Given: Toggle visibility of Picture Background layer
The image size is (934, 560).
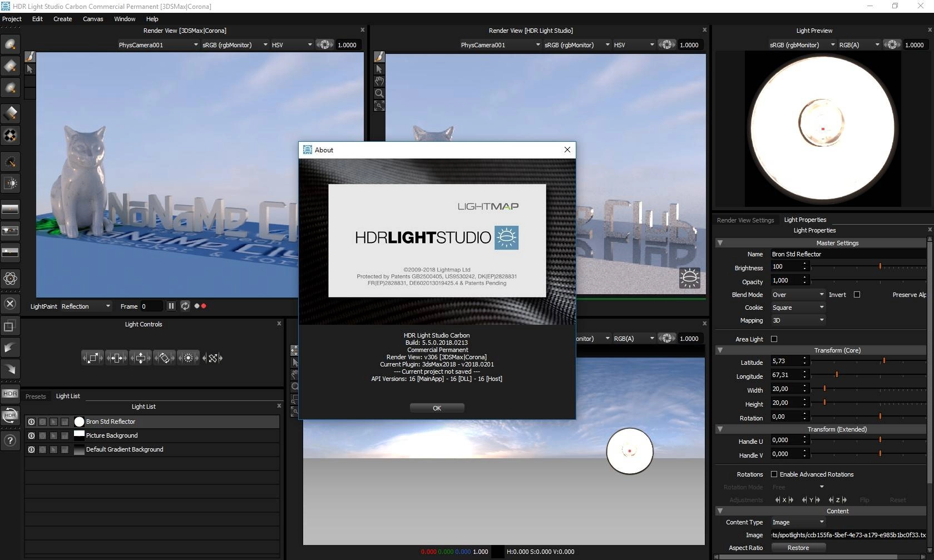Looking at the screenshot, I should pos(31,435).
